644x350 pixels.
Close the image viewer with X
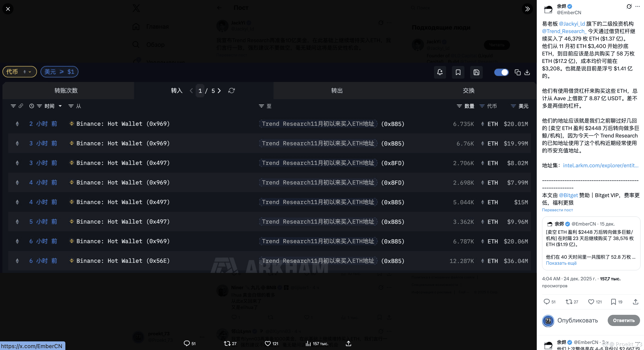pyautogui.click(x=8, y=9)
